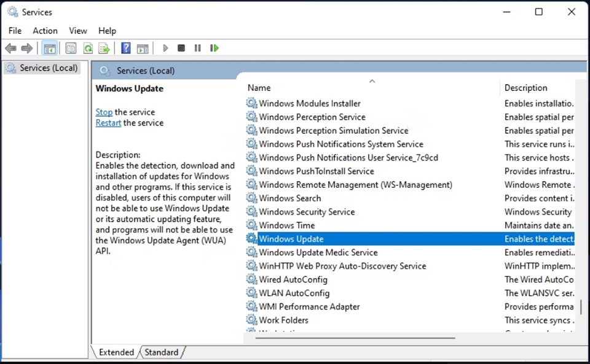The image size is (590, 364).
Task: Select Windows Push Notifications User Service_7c9cd
Action: [348, 157]
